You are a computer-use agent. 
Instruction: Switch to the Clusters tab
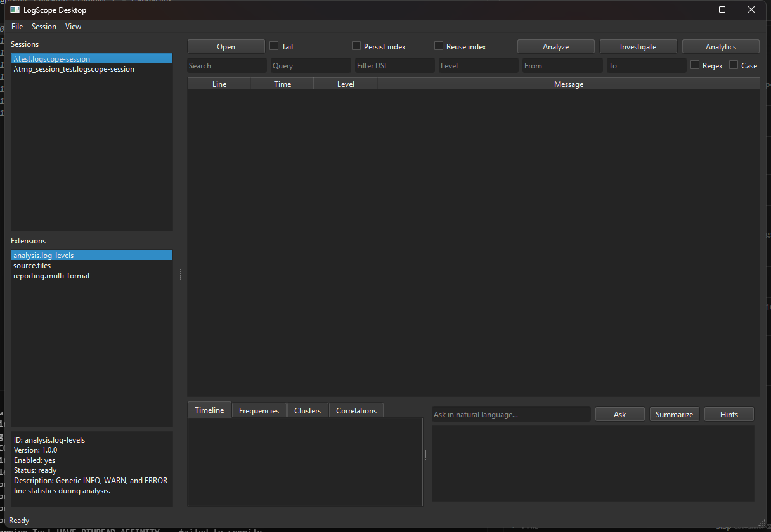tap(308, 411)
